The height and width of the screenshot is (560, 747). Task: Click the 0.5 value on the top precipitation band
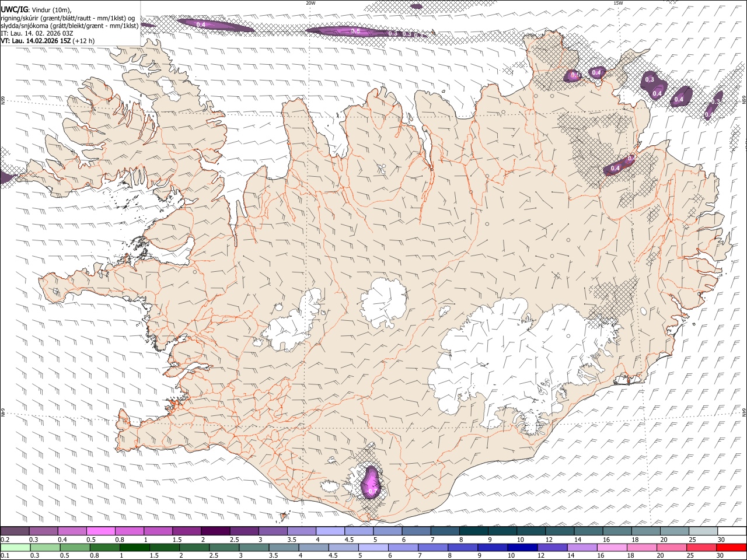[x=355, y=31]
